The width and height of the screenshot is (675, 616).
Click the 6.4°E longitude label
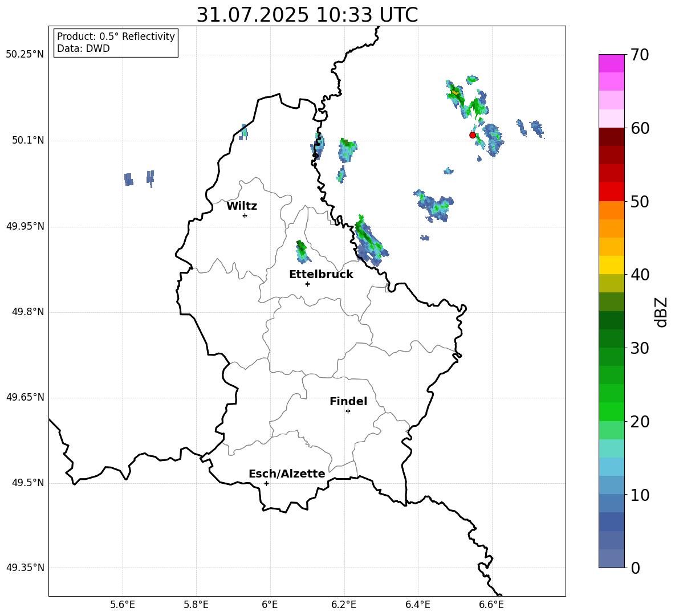[x=417, y=605]
